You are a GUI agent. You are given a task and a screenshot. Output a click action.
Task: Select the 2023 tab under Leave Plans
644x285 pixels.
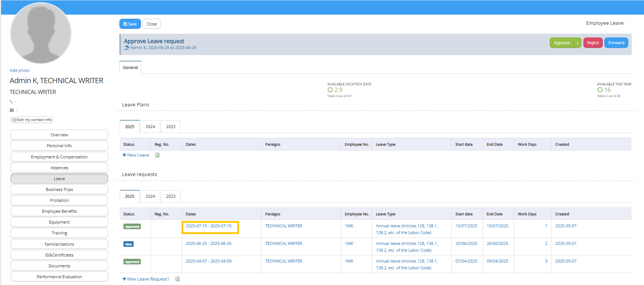pyautogui.click(x=171, y=127)
